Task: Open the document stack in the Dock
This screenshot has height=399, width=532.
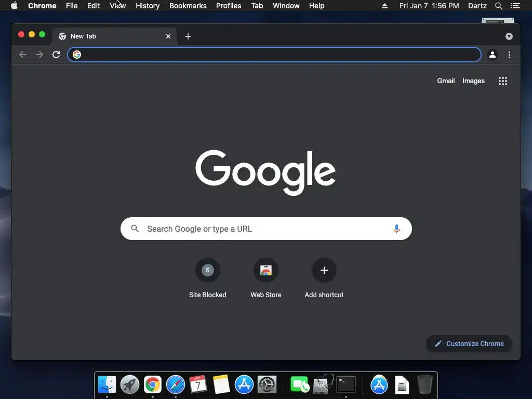Action: [402, 385]
